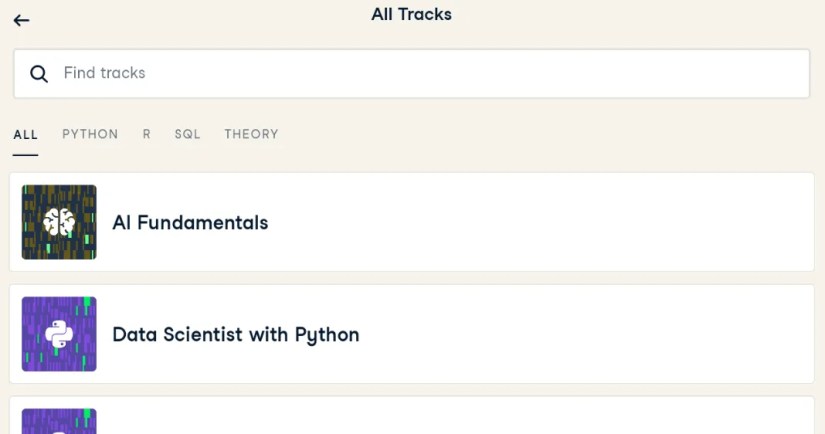Click the Python logo on Data Scientist track
This screenshot has height=434, width=825.
[x=59, y=334]
